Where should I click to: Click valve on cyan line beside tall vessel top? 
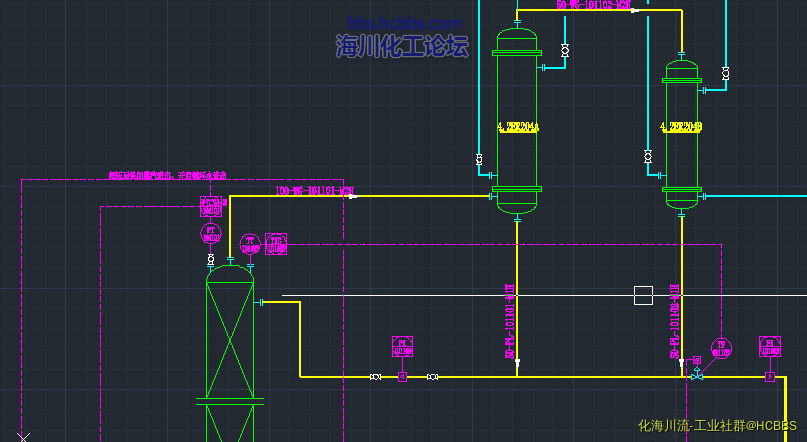[x=565, y=50]
